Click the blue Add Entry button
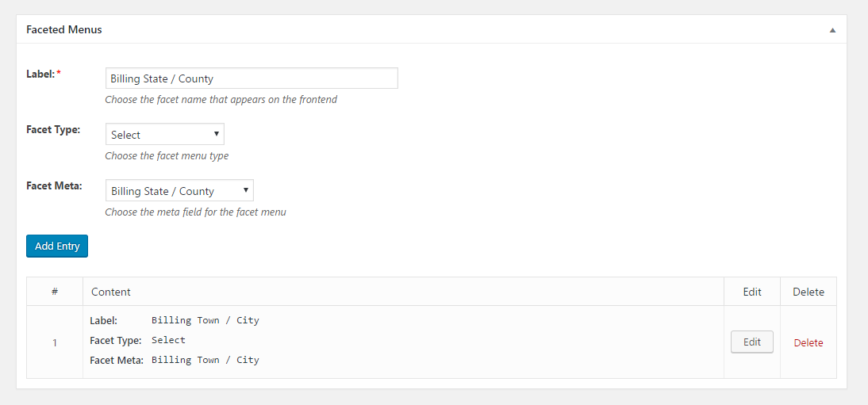Image resolution: width=868 pixels, height=405 pixels. pos(57,246)
